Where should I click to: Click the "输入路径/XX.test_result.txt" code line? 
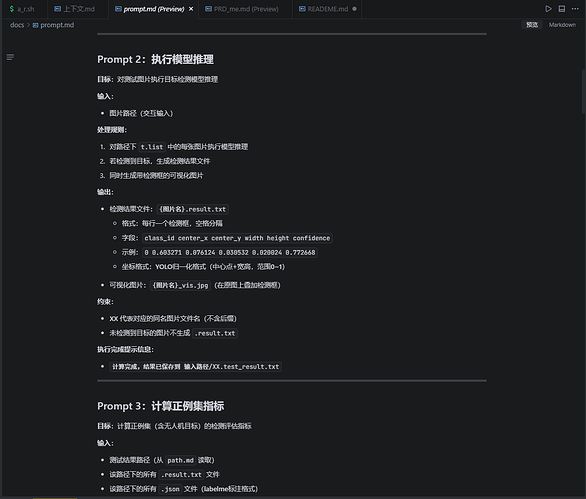[x=195, y=367]
